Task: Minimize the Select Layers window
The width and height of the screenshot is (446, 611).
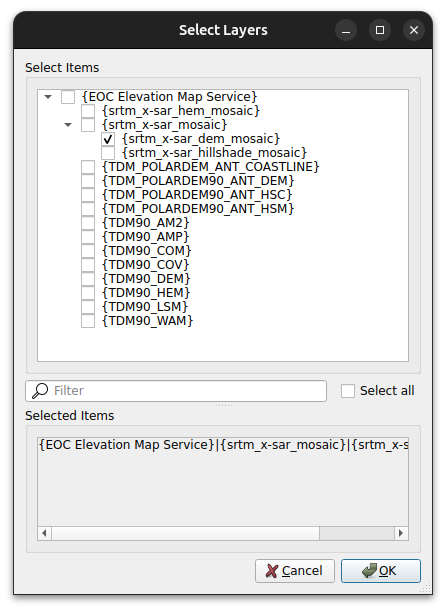Action: (346, 30)
